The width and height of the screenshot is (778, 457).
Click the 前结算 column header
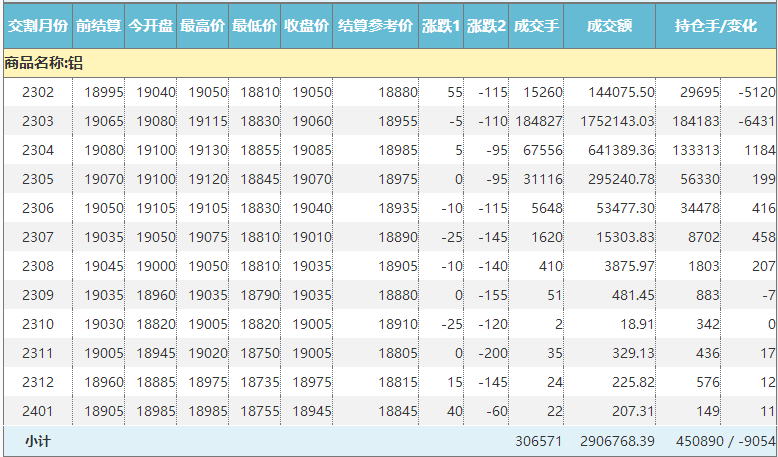pos(98,25)
